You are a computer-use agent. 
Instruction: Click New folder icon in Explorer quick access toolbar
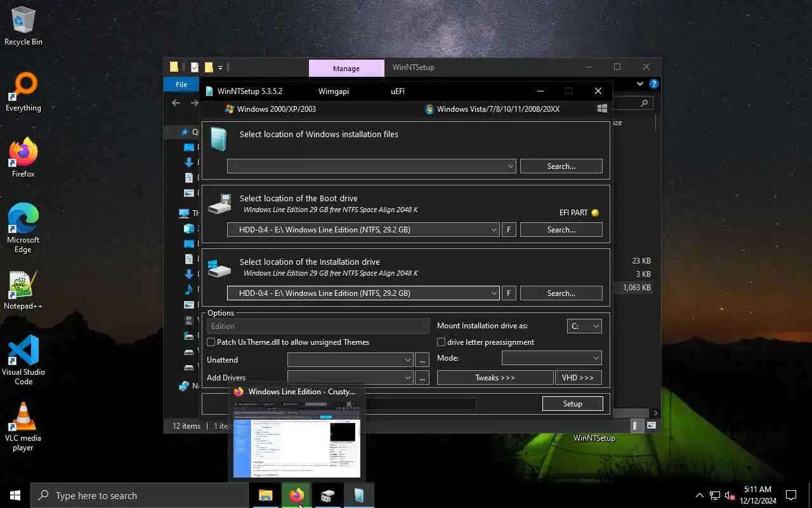208,67
